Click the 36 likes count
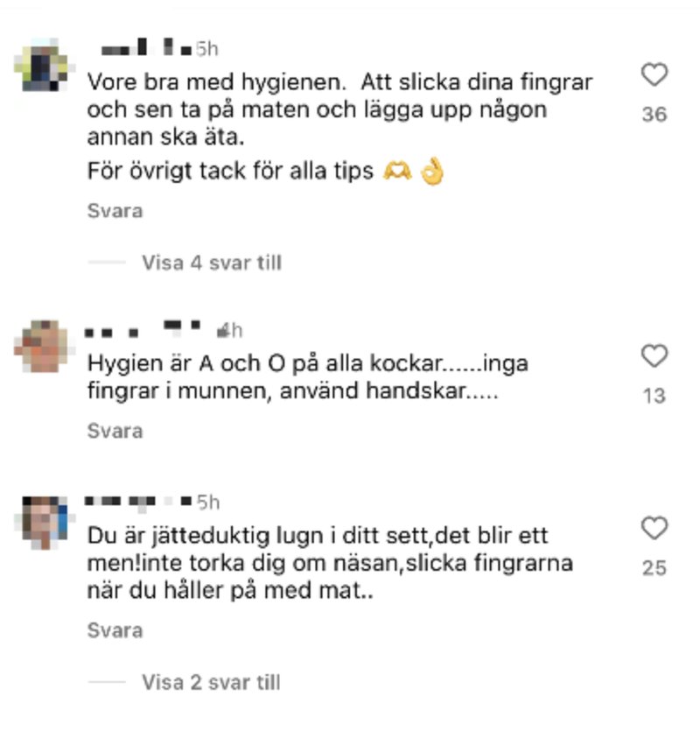Image resolution: width=700 pixels, height=738 pixels. coord(654,115)
